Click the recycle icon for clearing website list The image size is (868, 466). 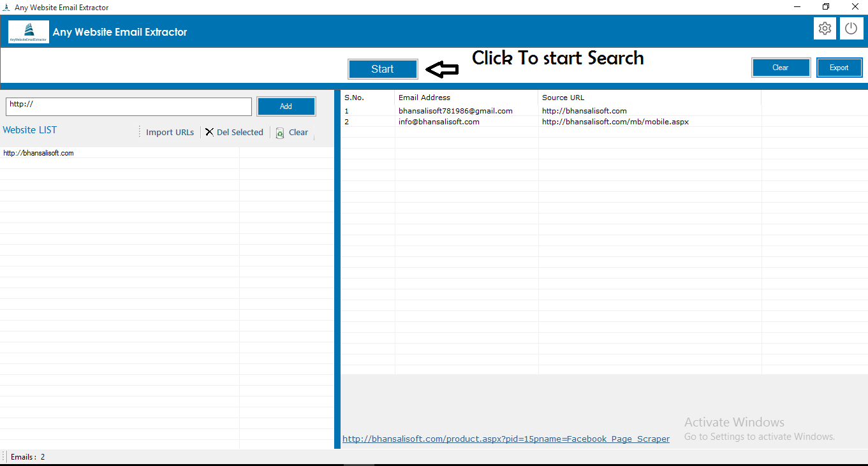point(280,133)
